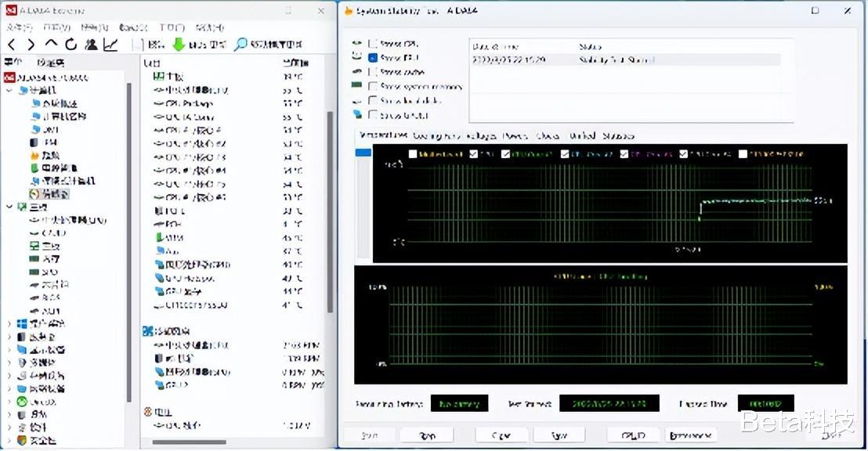This screenshot has width=868, height=451.
Task: Click the chart/graph icon in the toolbar
Action: 112,45
